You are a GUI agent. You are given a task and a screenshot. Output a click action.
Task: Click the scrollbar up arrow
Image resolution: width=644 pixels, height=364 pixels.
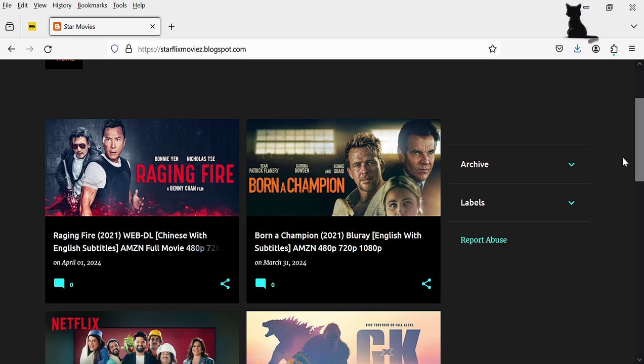pyautogui.click(x=639, y=64)
